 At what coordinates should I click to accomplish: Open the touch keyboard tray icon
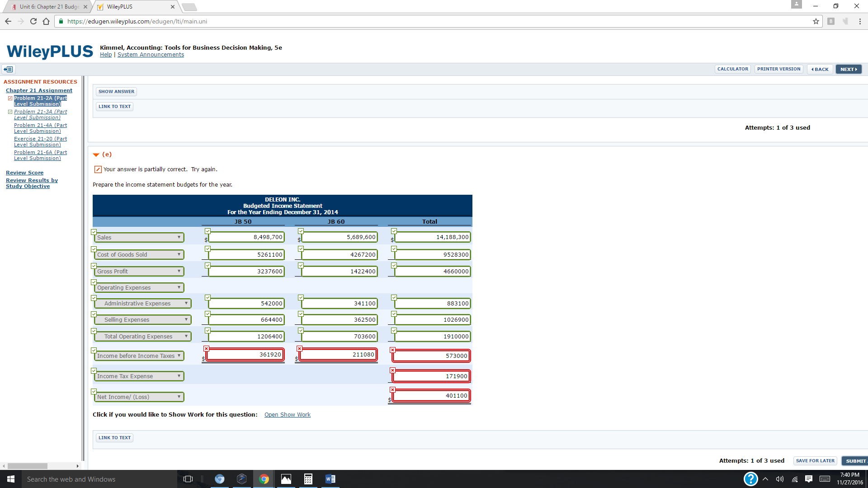pyautogui.click(x=825, y=479)
